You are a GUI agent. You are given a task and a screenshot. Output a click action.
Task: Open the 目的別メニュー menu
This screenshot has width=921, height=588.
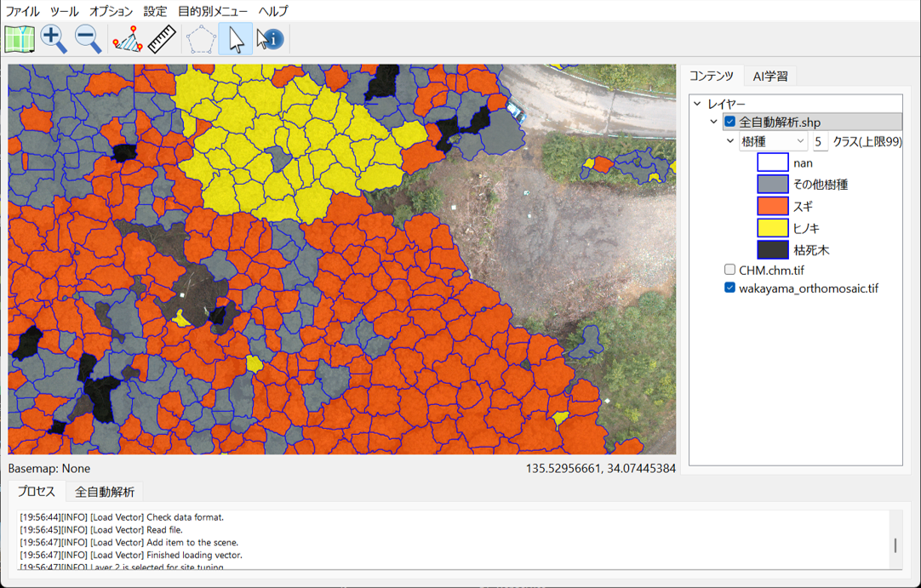(x=213, y=11)
